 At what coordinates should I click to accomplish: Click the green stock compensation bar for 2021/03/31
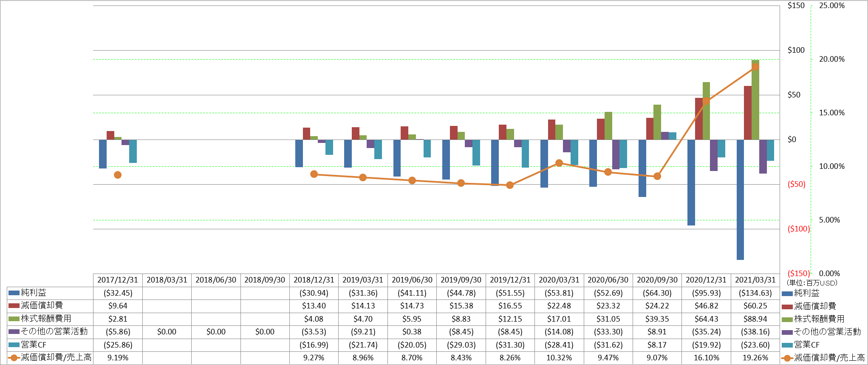coord(755,100)
